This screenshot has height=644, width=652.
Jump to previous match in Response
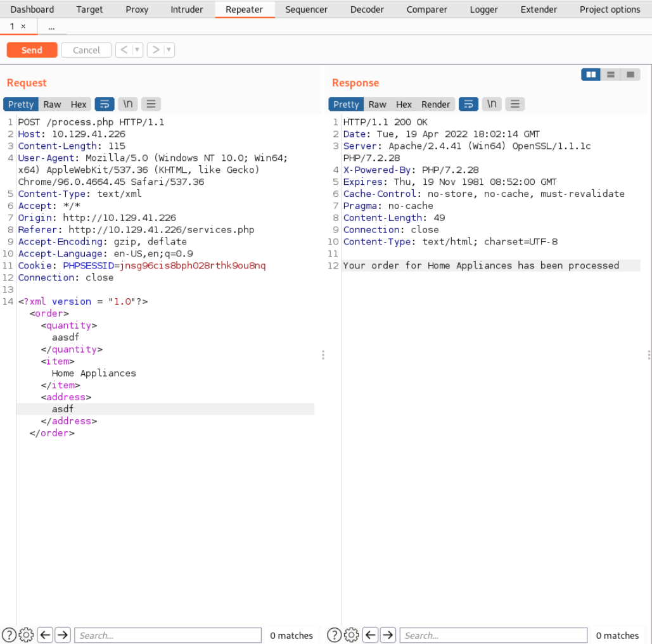pos(371,635)
